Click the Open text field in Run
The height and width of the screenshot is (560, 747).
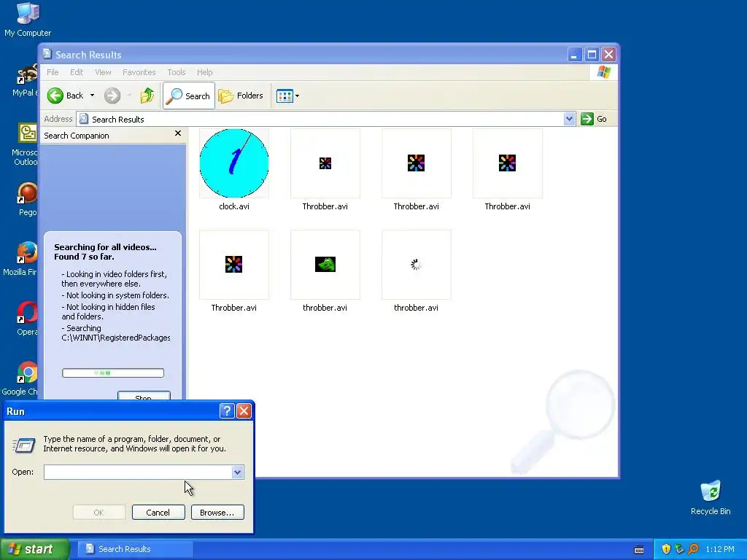pyautogui.click(x=138, y=472)
